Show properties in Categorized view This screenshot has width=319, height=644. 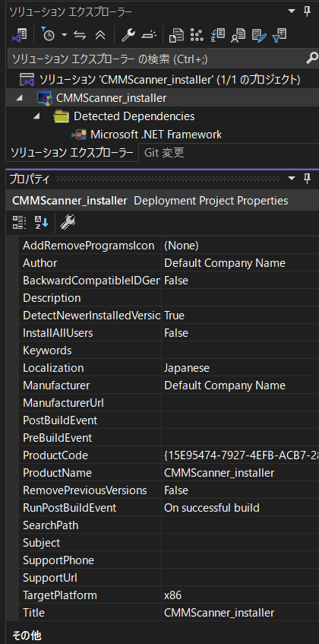point(19,222)
